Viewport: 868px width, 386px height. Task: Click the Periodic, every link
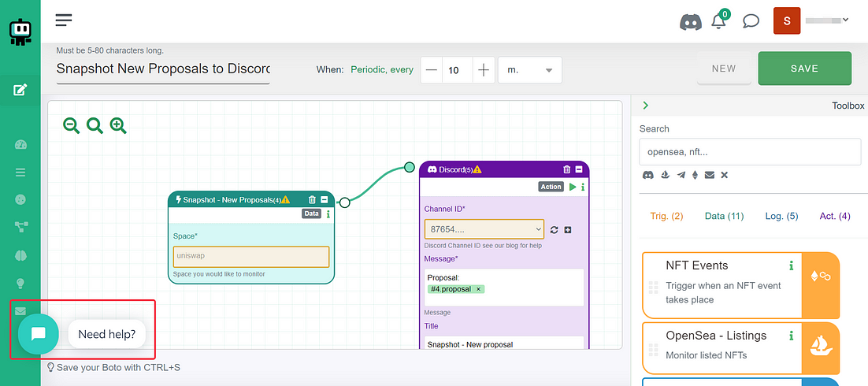382,70
